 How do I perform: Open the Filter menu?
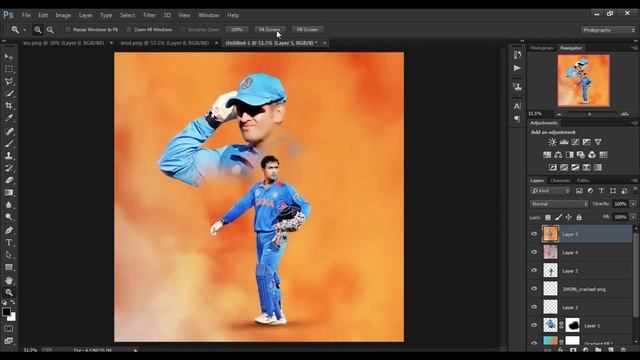pos(149,15)
